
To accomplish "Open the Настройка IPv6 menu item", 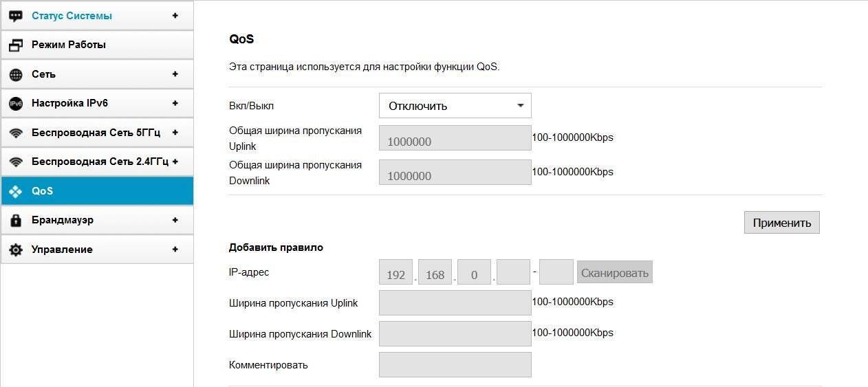I will pos(69,103).
